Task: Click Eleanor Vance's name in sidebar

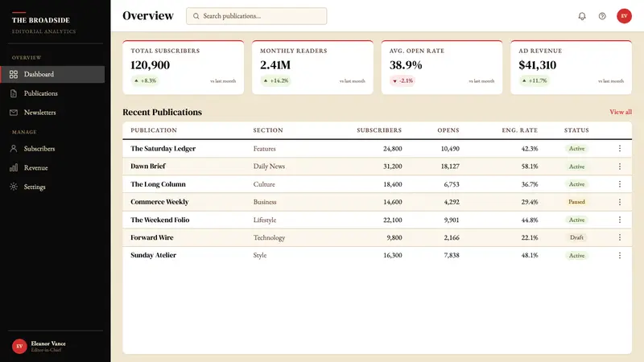Action: point(48,343)
